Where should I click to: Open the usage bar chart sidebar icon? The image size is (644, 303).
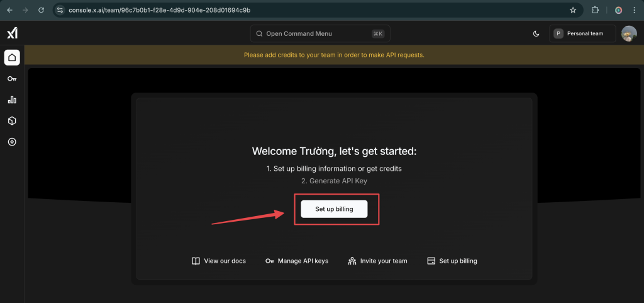[x=12, y=100]
